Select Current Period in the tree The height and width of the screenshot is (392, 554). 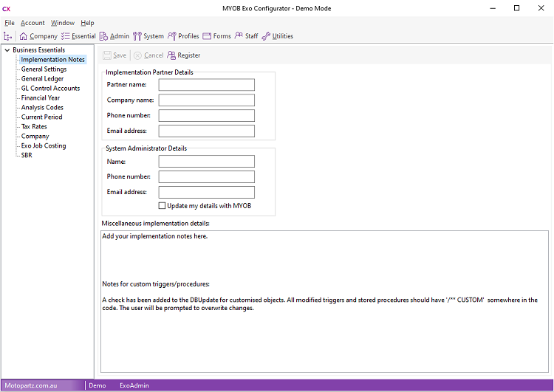(x=41, y=117)
